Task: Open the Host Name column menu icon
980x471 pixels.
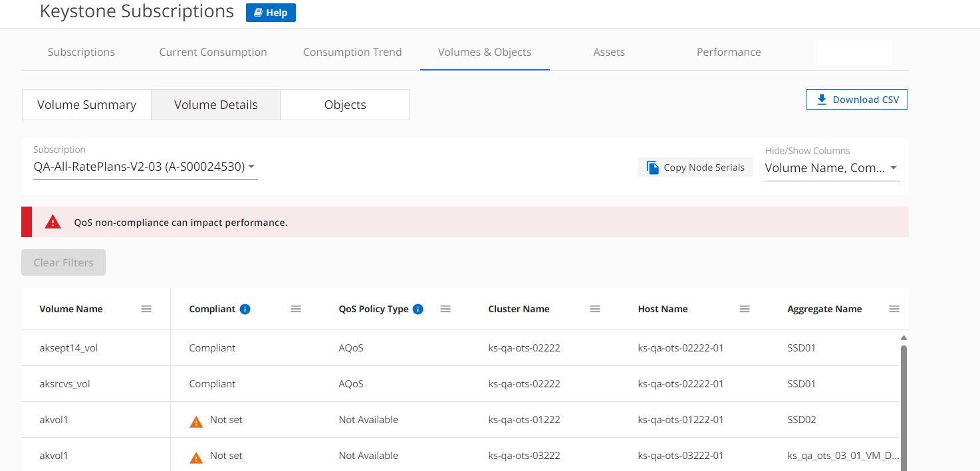Action: click(x=745, y=309)
